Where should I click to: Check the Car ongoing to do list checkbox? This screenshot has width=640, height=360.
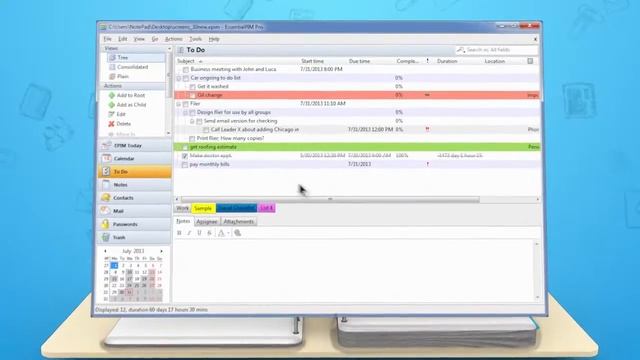(x=186, y=78)
